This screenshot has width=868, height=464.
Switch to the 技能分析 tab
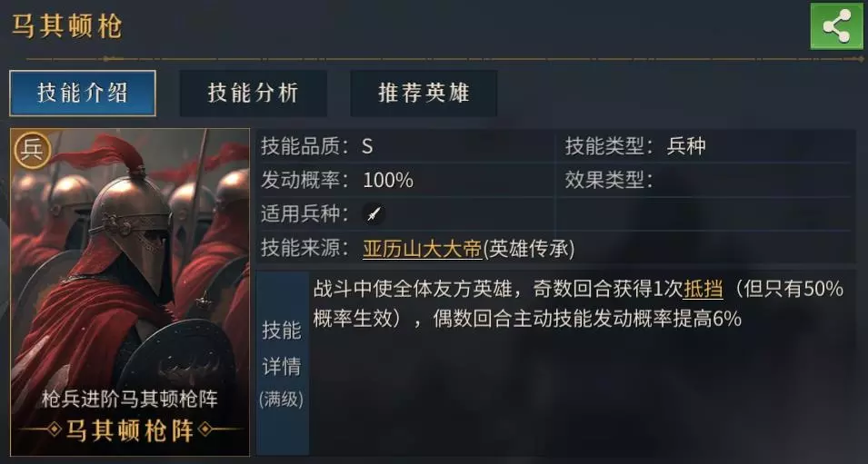coord(253,93)
